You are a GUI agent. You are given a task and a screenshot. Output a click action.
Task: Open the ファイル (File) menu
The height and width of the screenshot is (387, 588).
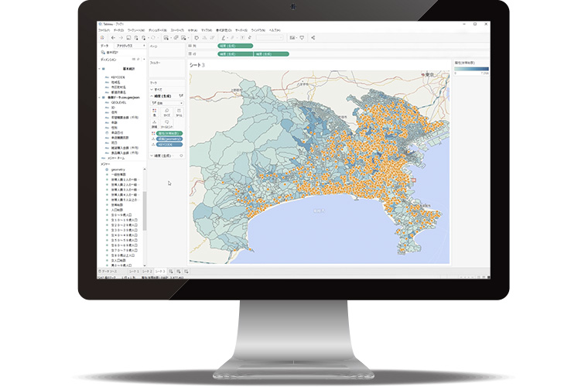pyautogui.click(x=104, y=30)
